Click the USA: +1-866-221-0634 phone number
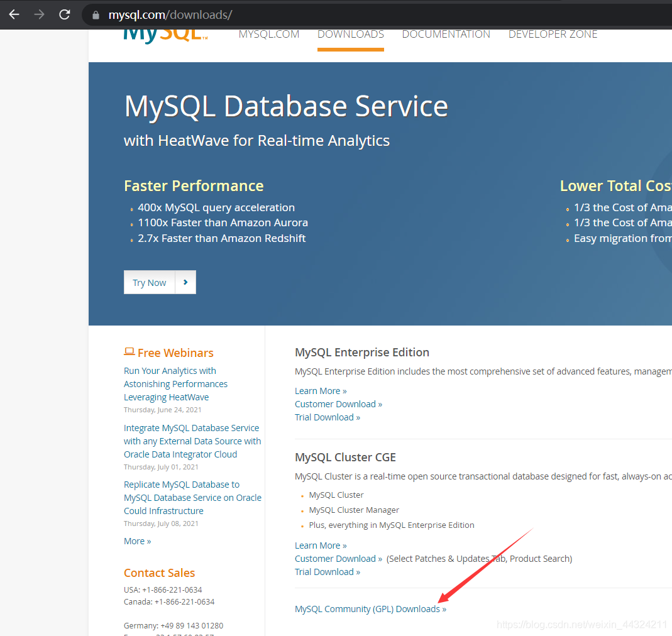Screen dimensions: 672x636 (163, 590)
